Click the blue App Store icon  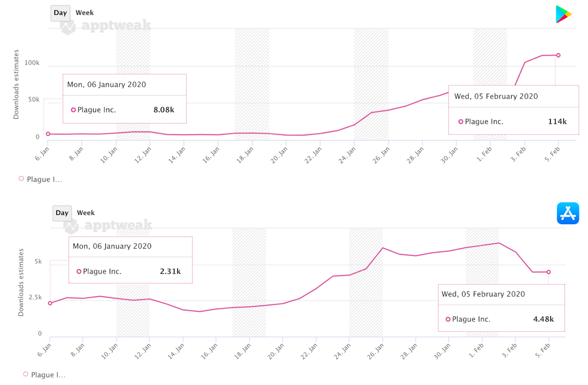(x=568, y=213)
